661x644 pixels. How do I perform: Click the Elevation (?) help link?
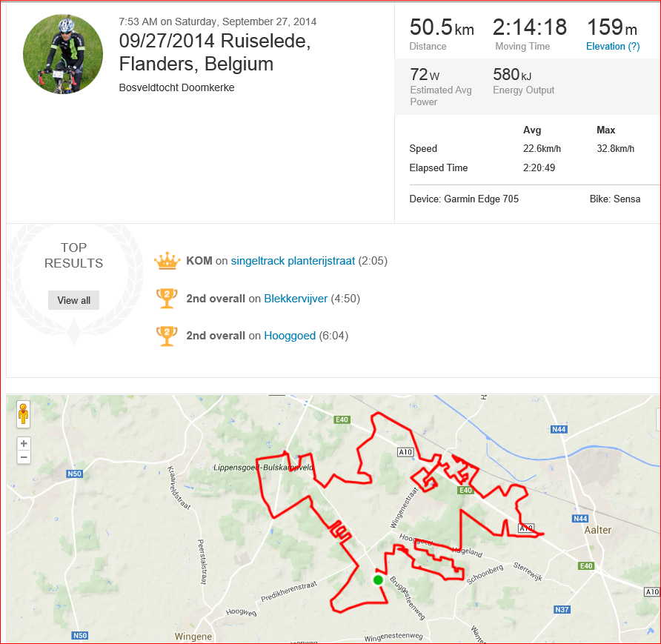[x=613, y=47]
